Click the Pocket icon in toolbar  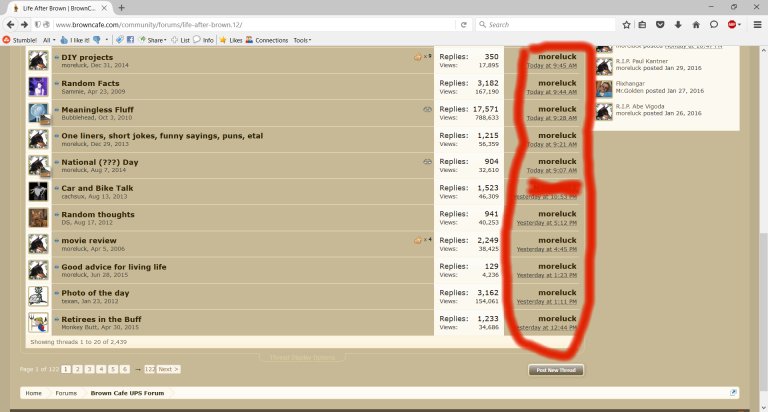(660, 24)
